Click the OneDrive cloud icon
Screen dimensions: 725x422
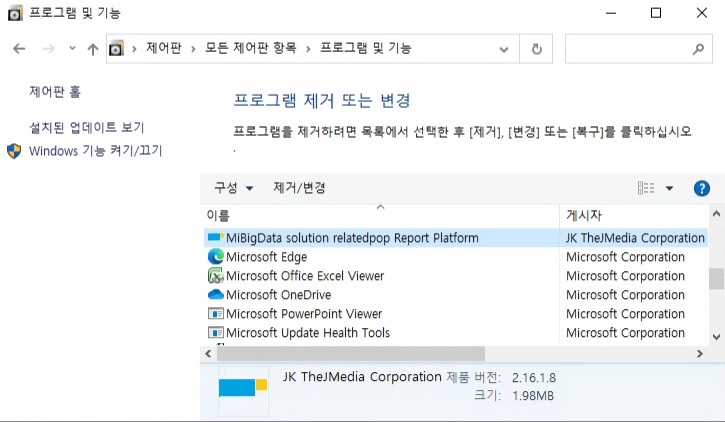[x=216, y=294]
